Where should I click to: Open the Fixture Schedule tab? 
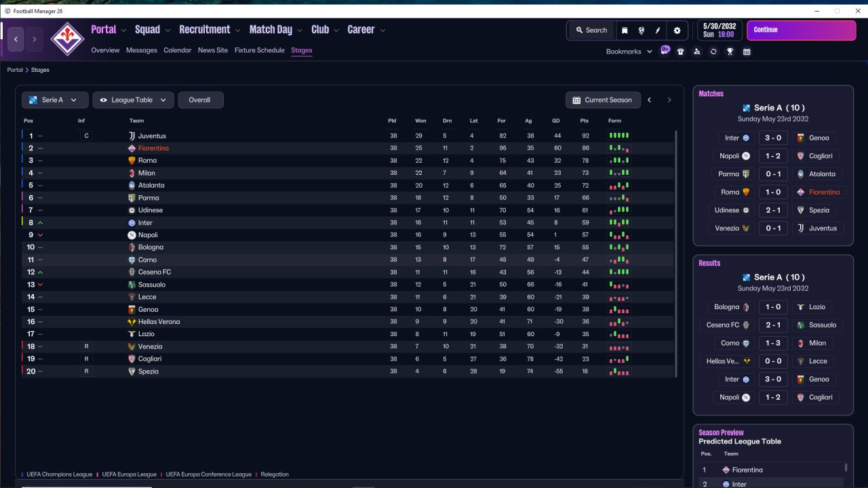(x=260, y=50)
